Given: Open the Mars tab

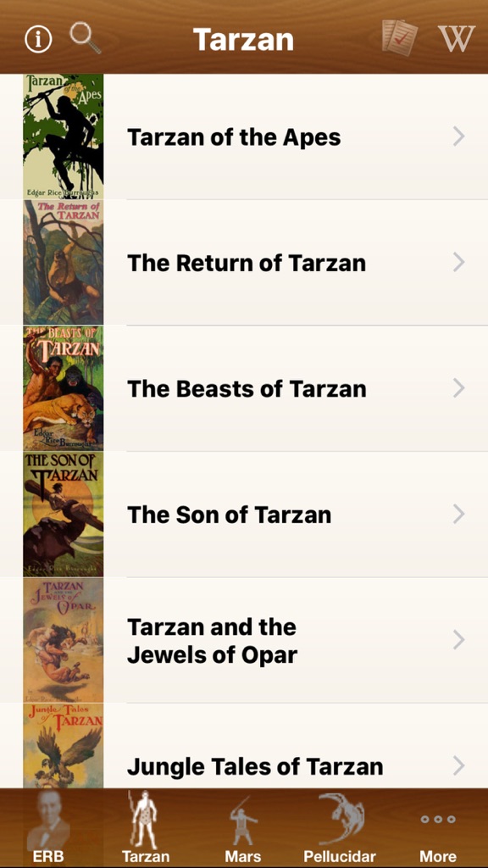Looking at the screenshot, I should pyautogui.click(x=243, y=828).
